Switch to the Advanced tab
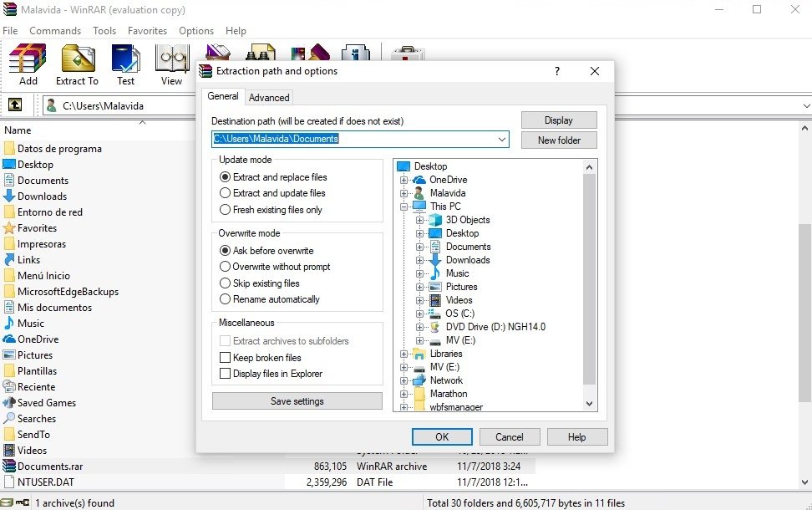Screen dimensions: 812x510 click(269, 98)
